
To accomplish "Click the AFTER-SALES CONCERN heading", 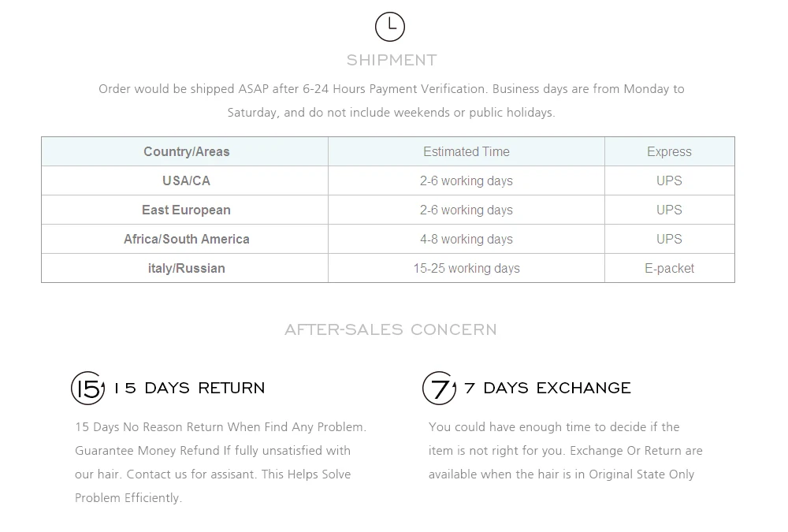I will (x=391, y=330).
